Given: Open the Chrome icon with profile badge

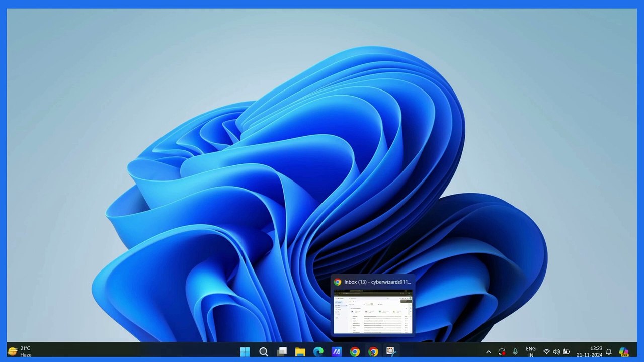Looking at the screenshot, I should point(373,352).
